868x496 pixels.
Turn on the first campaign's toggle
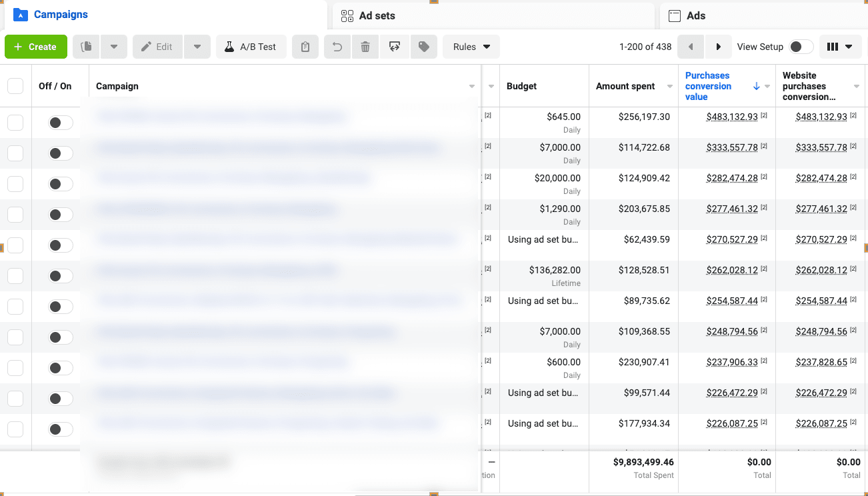61,123
